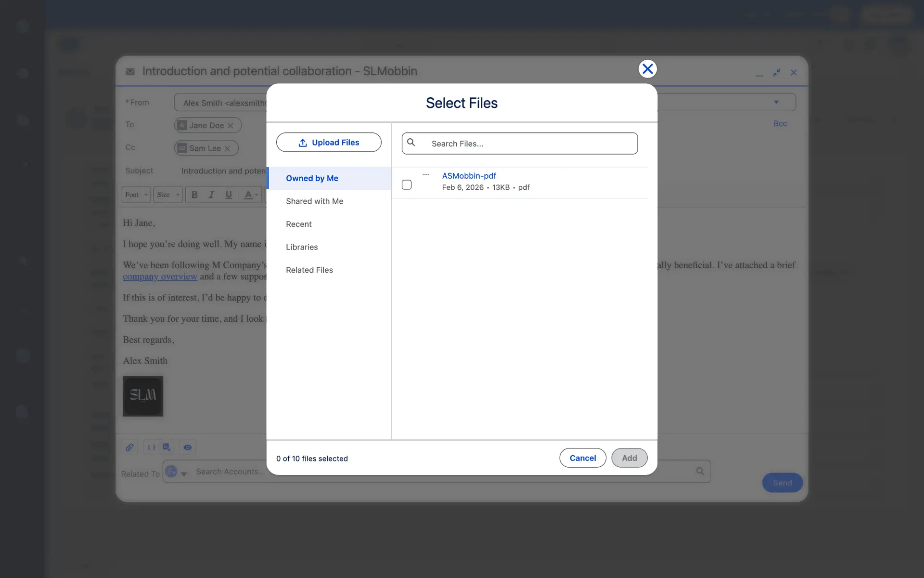Click the attach file paperclip icon

pos(130,447)
